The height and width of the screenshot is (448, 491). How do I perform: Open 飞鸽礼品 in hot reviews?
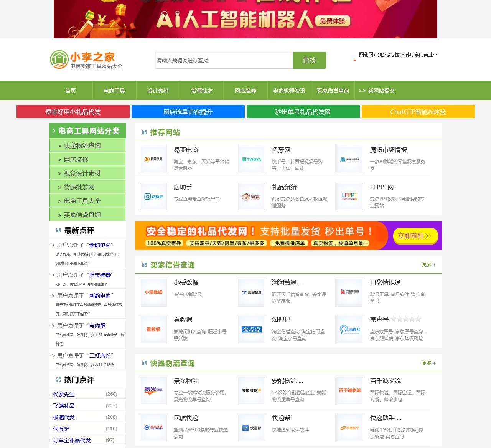64,406
